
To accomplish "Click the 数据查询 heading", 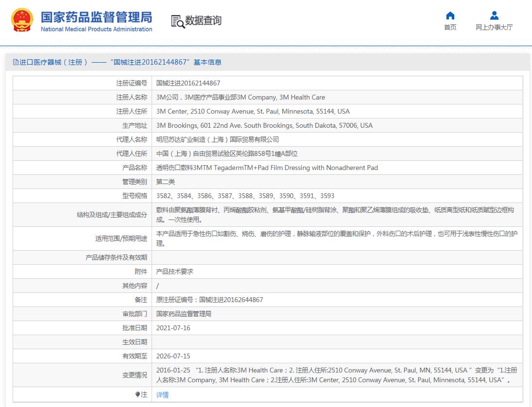I will (203, 20).
